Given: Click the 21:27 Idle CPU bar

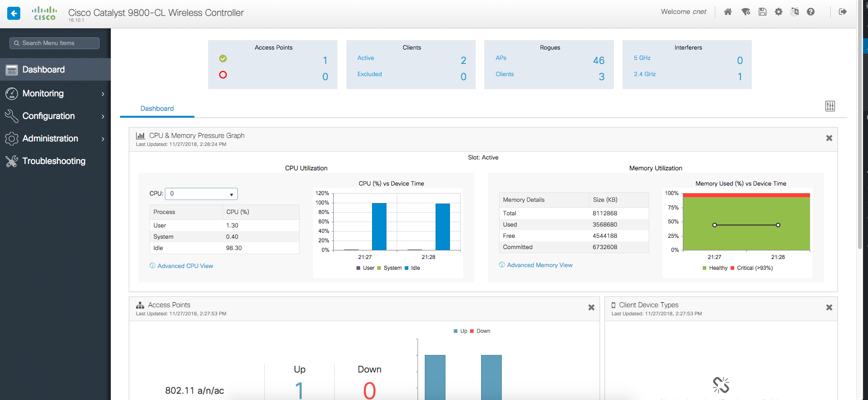Looking at the screenshot, I should [x=379, y=227].
